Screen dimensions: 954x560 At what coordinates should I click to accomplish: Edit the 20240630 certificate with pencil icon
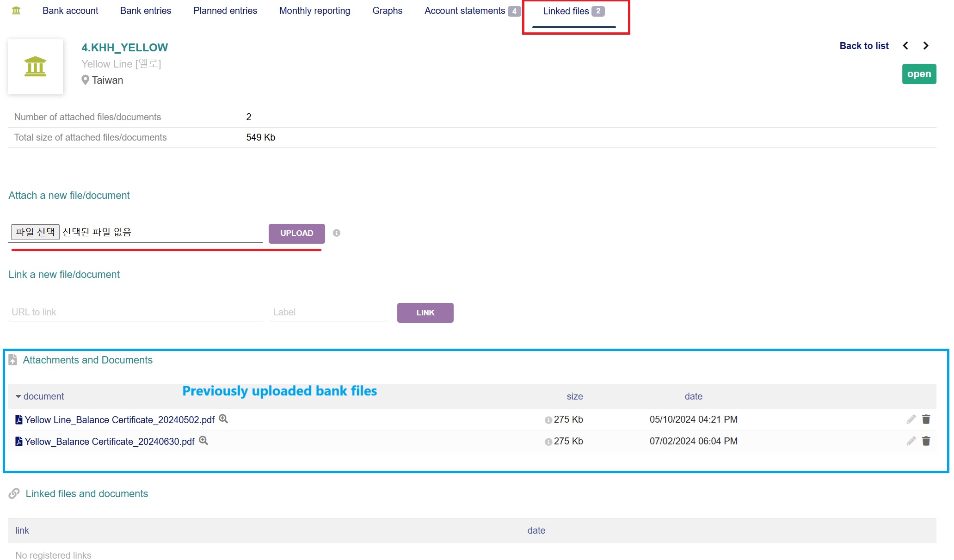point(911,441)
